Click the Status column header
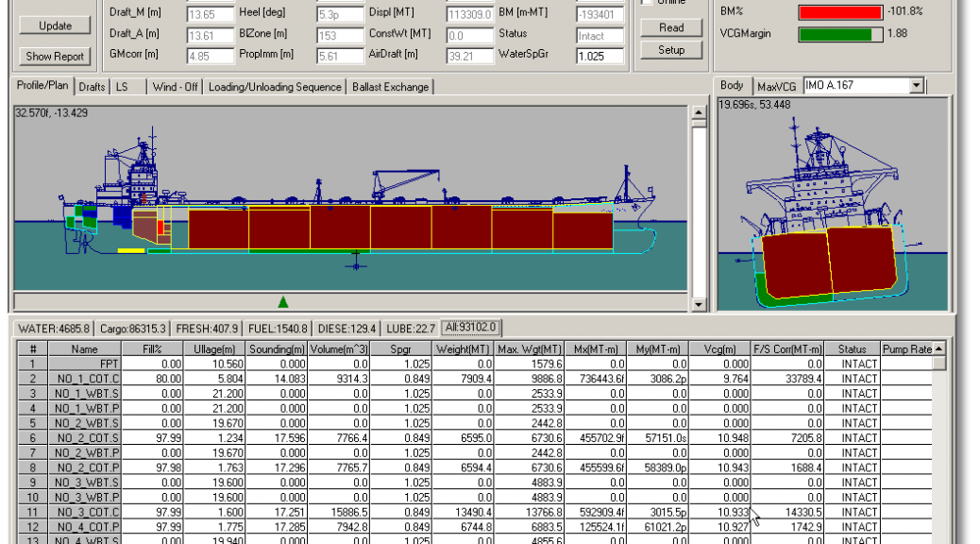The image size is (980, 544). pos(852,348)
